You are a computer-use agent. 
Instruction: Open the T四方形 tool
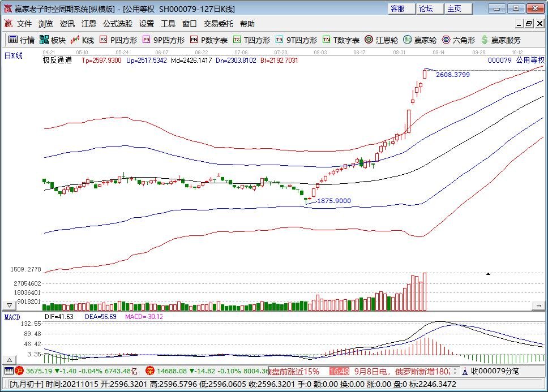(x=251, y=40)
